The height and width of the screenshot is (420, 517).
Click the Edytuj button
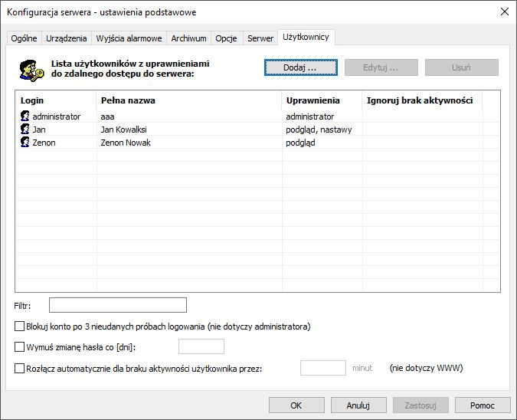pos(381,67)
